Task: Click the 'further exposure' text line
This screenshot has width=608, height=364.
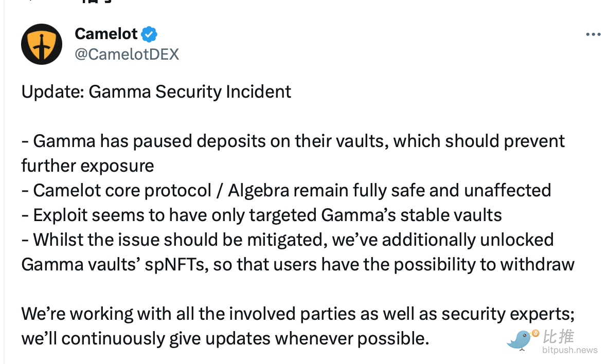Action: [87, 166]
